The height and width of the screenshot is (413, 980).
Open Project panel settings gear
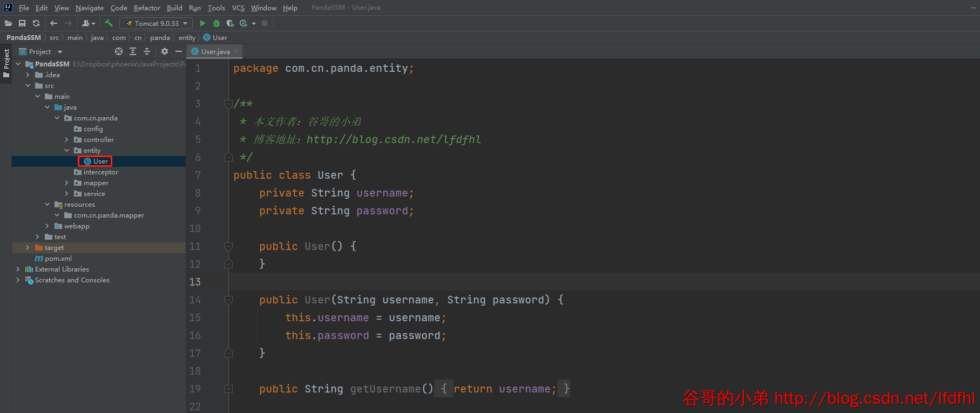pos(165,51)
